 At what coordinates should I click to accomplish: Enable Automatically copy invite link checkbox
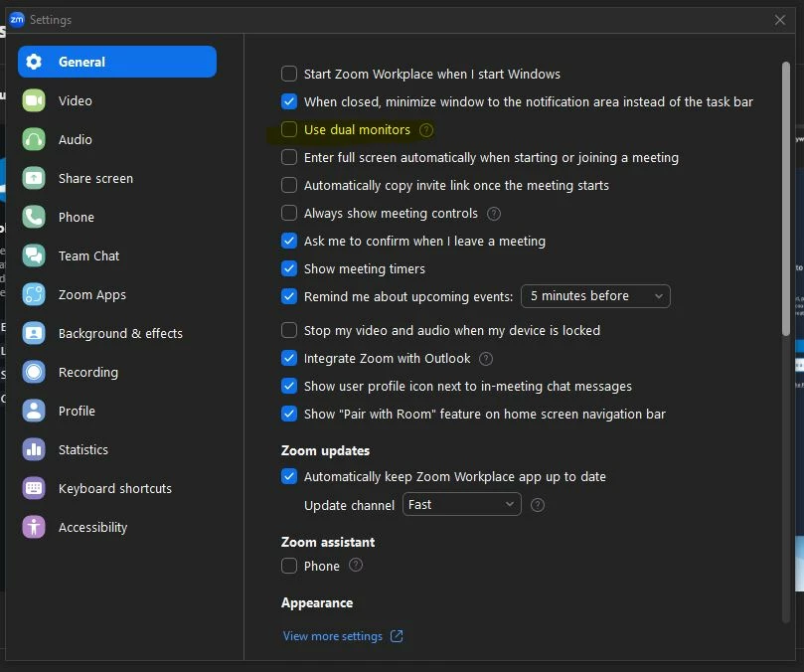(289, 185)
